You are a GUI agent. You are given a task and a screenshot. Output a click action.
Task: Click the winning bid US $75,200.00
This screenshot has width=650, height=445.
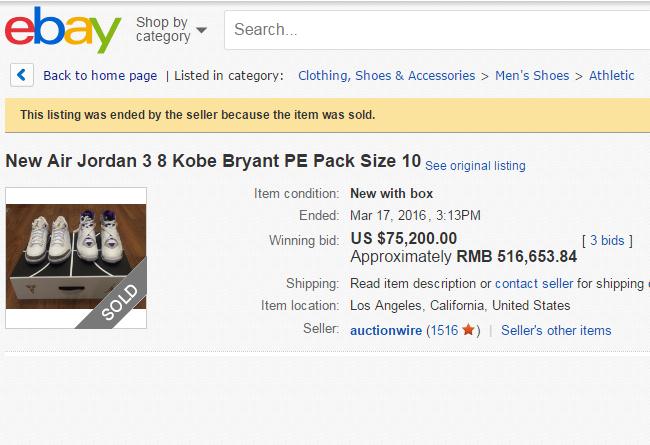404,239
